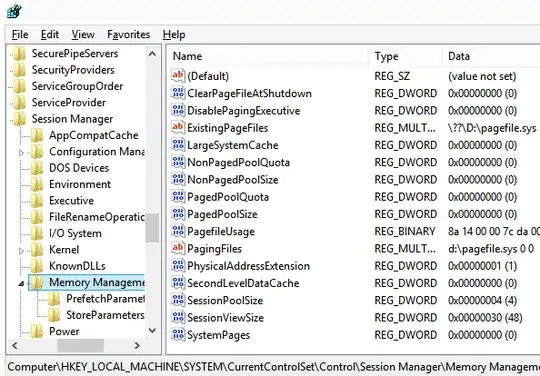This screenshot has width=540, height=376.
Task: Click the Registry Editor app icon in title bar
Action: pos(14,11)
